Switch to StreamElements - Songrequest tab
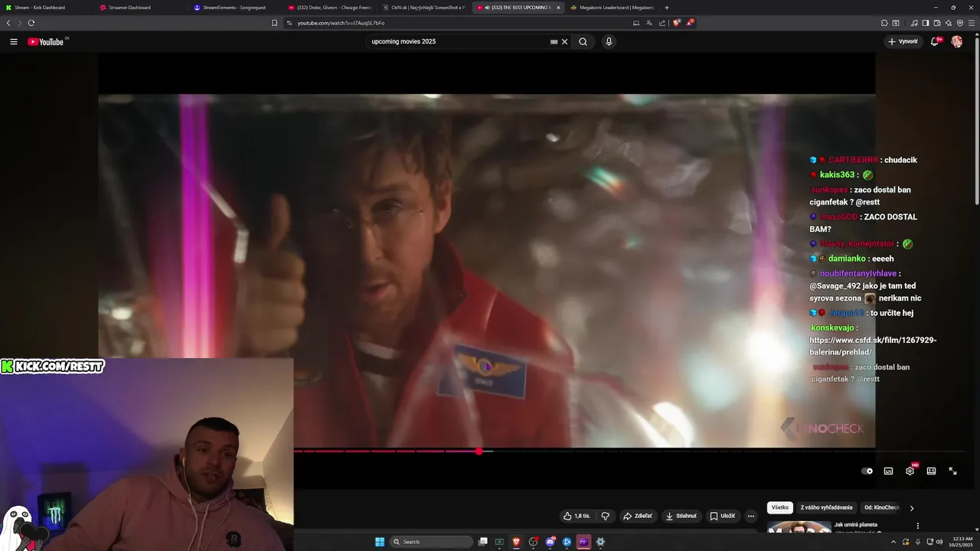This screenshot has width=980, height=551. [x=236, y=8]
